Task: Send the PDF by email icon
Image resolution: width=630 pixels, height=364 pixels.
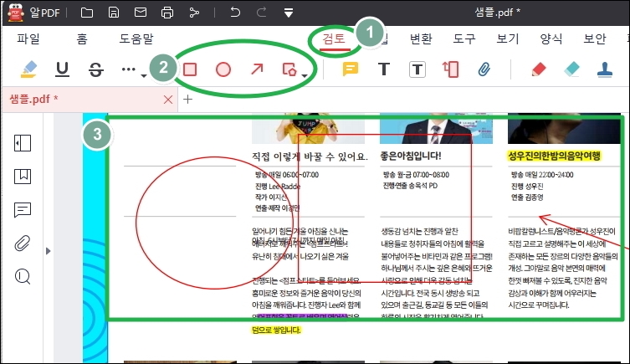Action: (141, 13)
